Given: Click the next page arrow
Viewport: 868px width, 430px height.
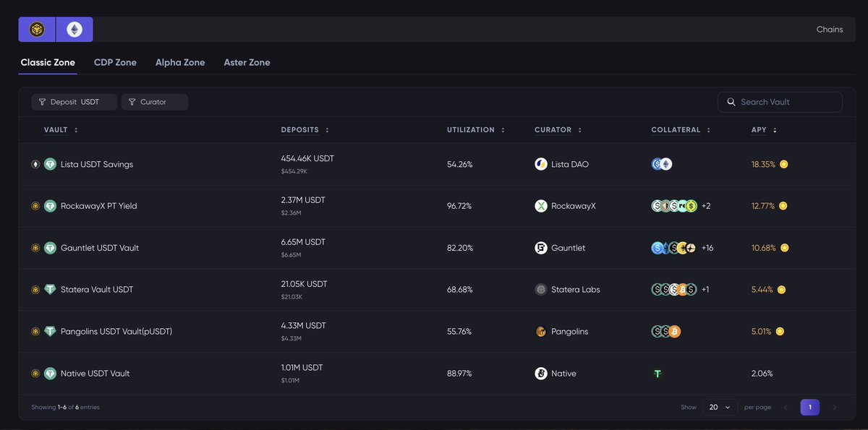Looking at the screenshot, I should (x=834, y=407).
